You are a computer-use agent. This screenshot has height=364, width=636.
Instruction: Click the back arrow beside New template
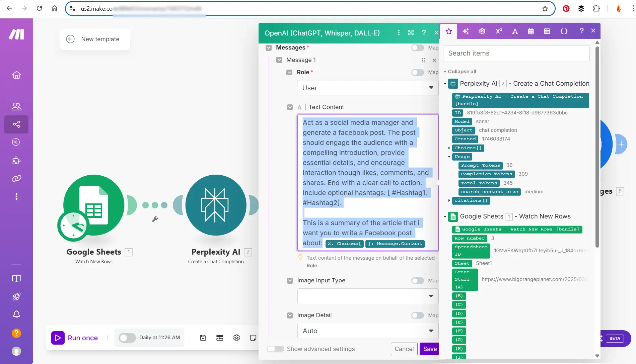(x=70, y=39)
